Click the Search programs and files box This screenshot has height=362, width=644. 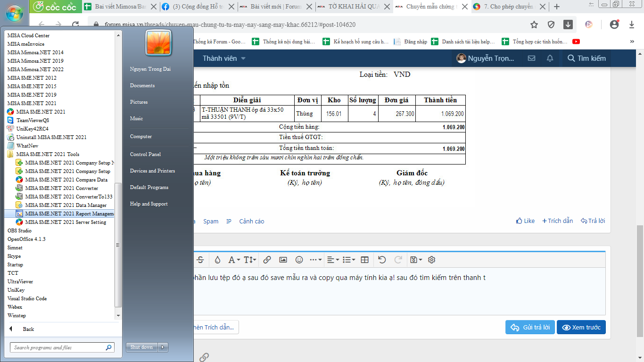pyautogui.click(x=62, y=347)
